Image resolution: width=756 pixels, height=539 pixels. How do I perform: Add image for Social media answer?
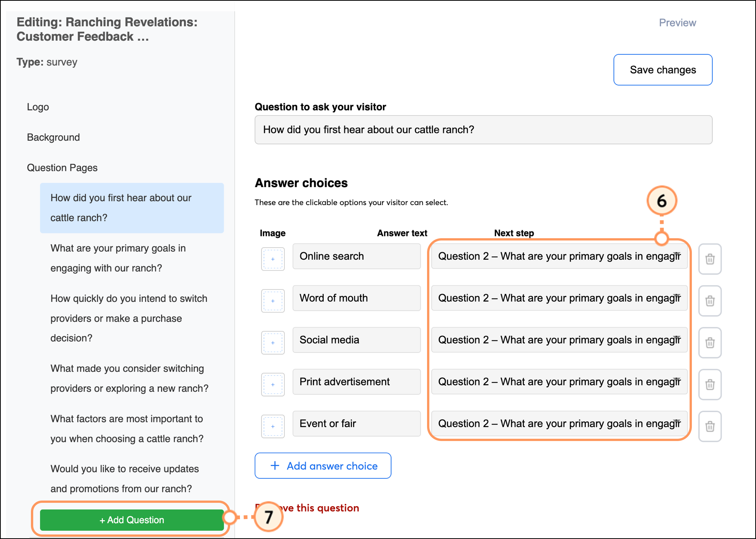[273, 343]
